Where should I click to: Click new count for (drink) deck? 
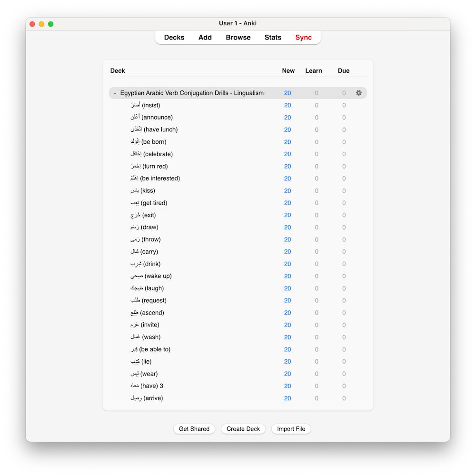pos(288,264)
